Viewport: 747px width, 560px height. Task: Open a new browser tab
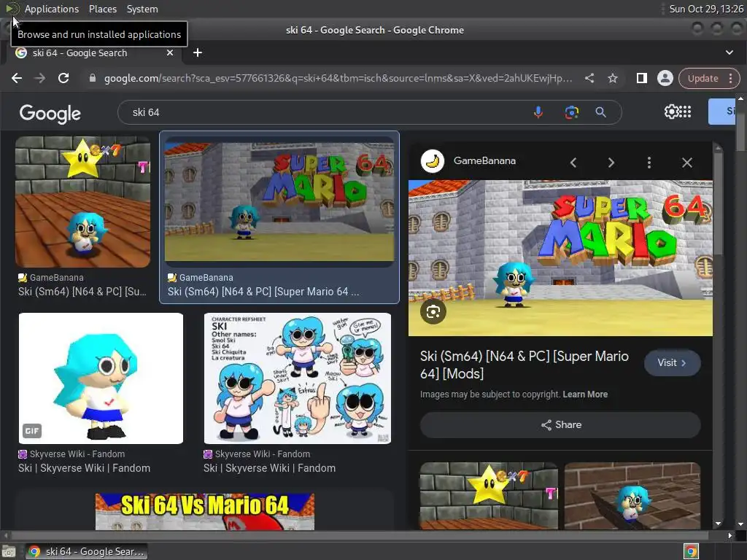click(x=198, y=52)
